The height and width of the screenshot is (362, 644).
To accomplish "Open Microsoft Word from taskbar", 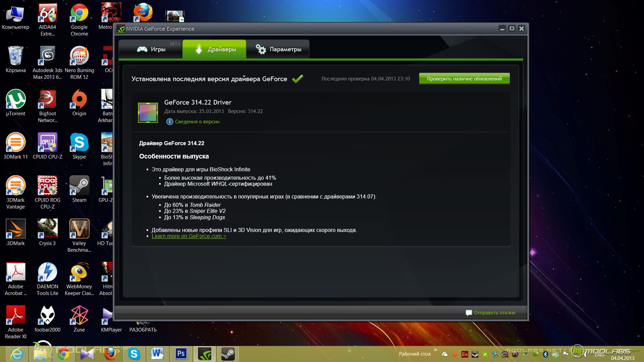I will tap(157, 354).
